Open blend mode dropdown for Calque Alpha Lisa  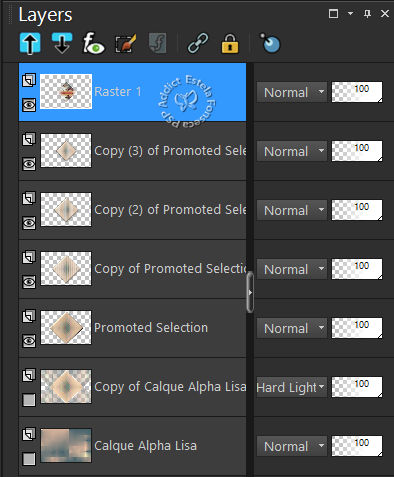(x=291, y=446)
